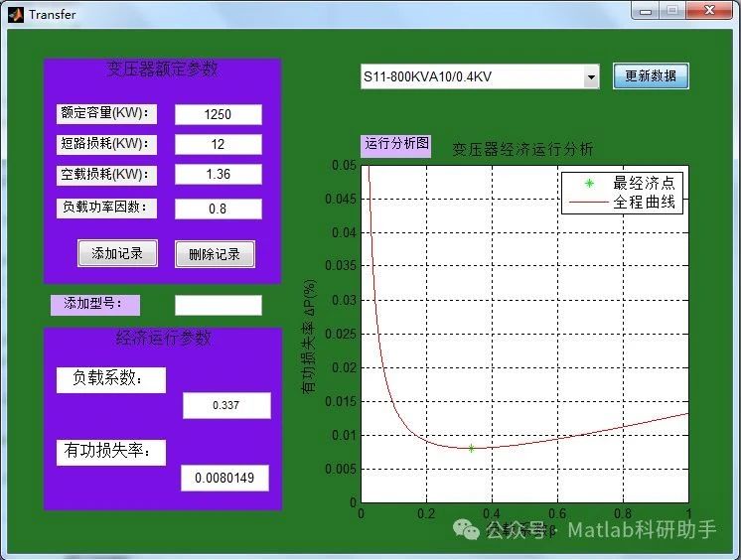
Task: Click the 变压器额定参数 panel title
Action: pyautogui.click(x=162, y=69)
